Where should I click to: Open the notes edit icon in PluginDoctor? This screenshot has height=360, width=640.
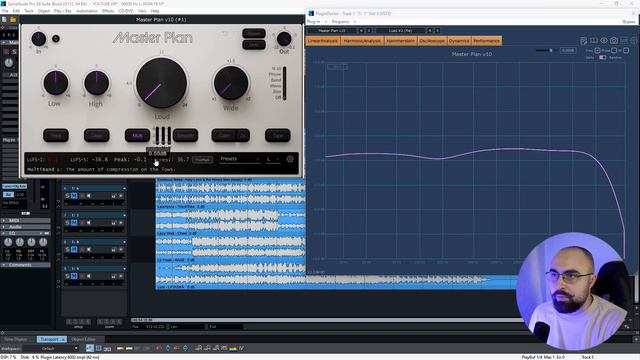click(x=584, y=40)
